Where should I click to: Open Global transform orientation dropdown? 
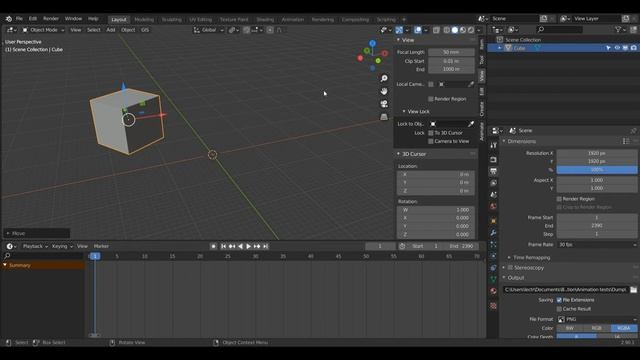(209, 30)
